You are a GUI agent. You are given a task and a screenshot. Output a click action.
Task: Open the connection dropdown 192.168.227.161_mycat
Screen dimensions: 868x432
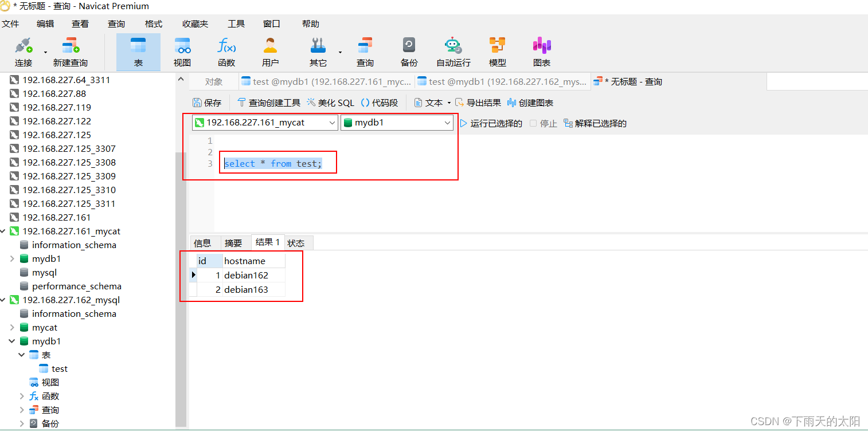(265, 123)
